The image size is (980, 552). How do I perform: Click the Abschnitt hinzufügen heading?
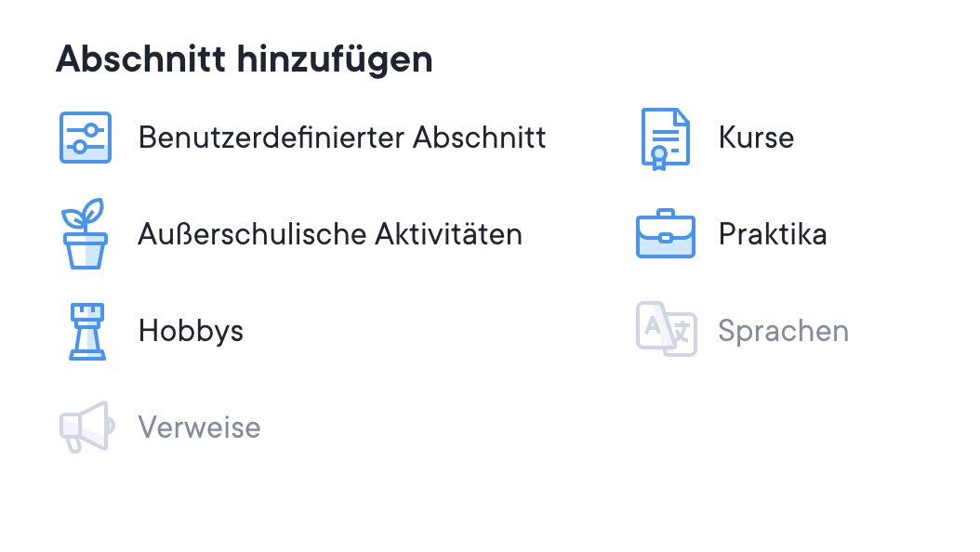pyautogui.click(x=245, y=59)
